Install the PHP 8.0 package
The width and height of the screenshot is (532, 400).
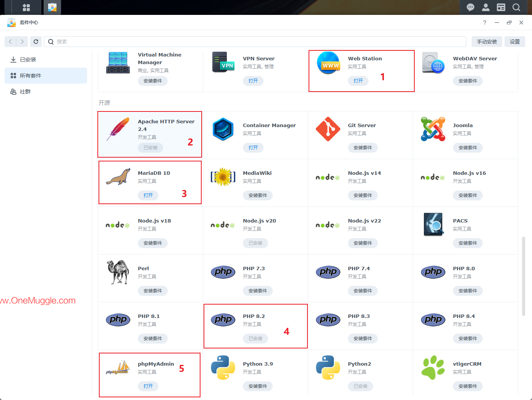click(468, 291)
